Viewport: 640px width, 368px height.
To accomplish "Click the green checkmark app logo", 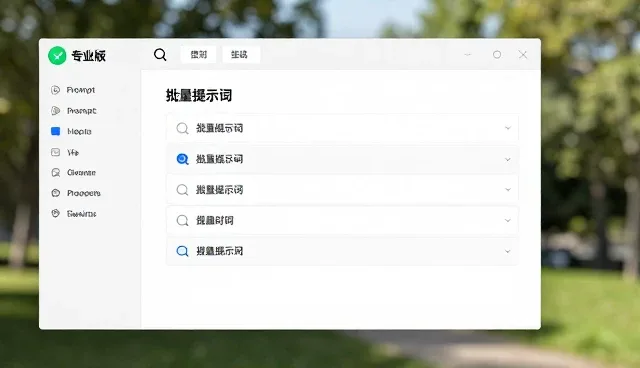I will [57, 55].
